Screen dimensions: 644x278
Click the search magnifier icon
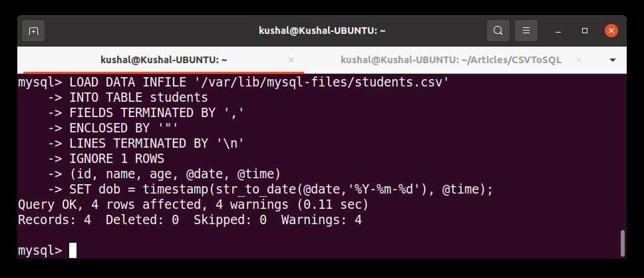[x=498, y=31]
